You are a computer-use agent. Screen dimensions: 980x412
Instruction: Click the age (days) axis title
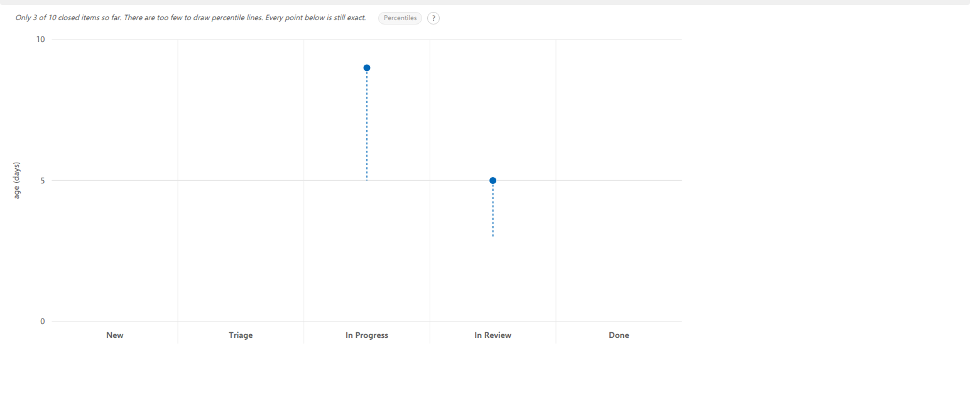coord(17,180)
